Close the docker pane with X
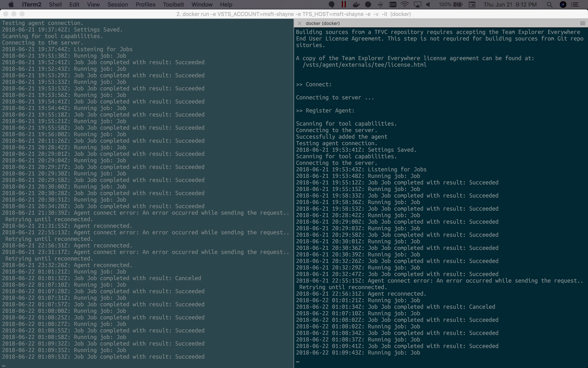This screenshot has height=368, width=588. [x=300, y=23]
